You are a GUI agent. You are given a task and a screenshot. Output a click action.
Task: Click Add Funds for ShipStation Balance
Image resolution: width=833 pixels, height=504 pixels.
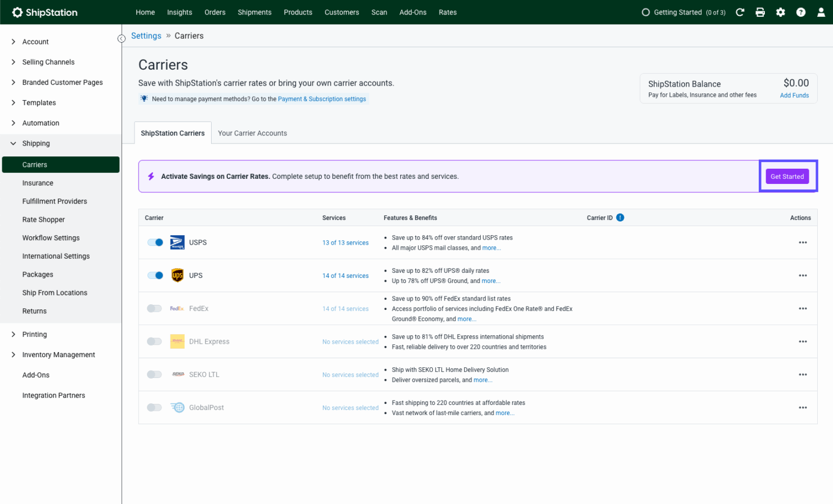tap(794, 95)
